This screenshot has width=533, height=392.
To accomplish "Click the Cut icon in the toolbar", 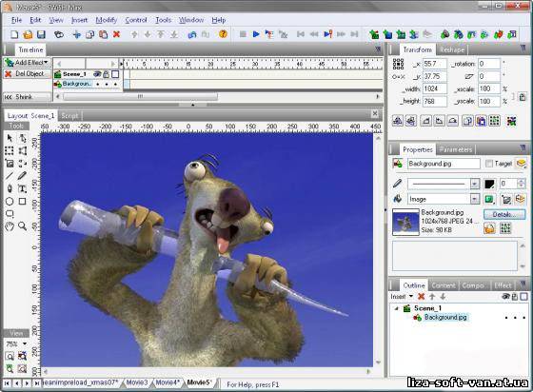I will coord(76,34).
